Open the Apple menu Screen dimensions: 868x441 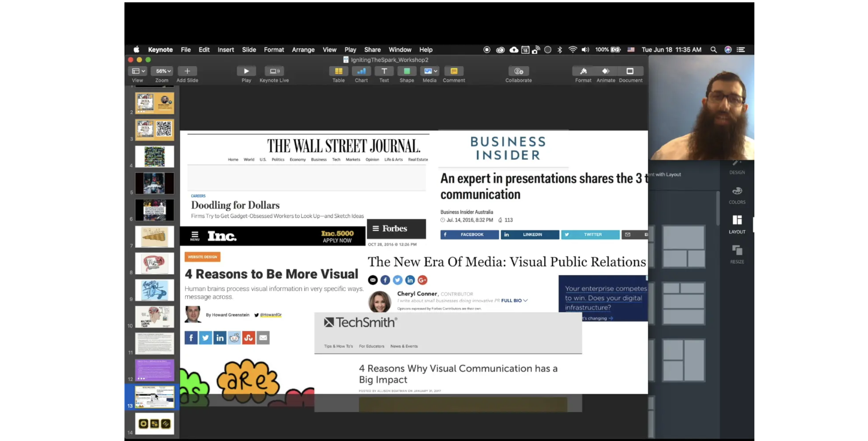(136, 50)
